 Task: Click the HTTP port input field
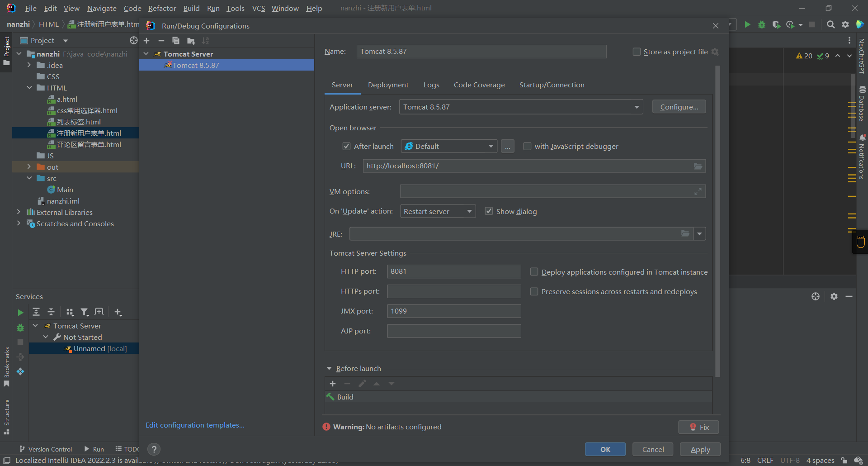[454, 271]
